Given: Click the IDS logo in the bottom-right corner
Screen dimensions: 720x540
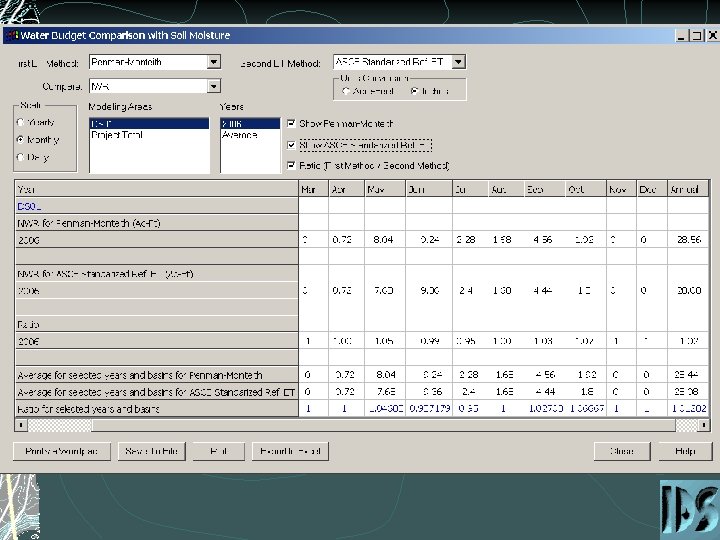Looking at the screenshot, I should (690, 510).
